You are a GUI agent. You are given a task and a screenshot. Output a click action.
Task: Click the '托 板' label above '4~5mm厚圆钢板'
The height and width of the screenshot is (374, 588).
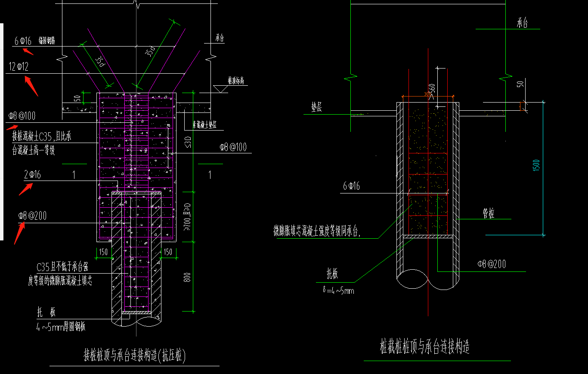pyautogui.click(x=46, y=313)
